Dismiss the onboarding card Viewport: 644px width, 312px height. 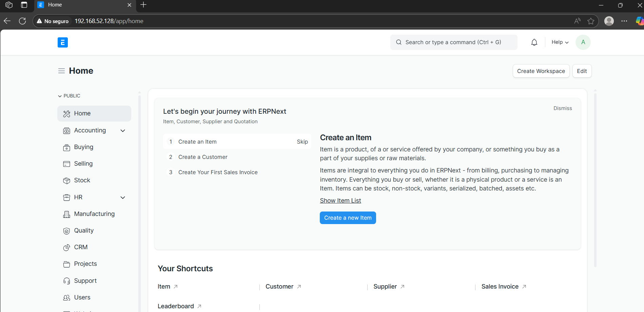coord(563,108)
